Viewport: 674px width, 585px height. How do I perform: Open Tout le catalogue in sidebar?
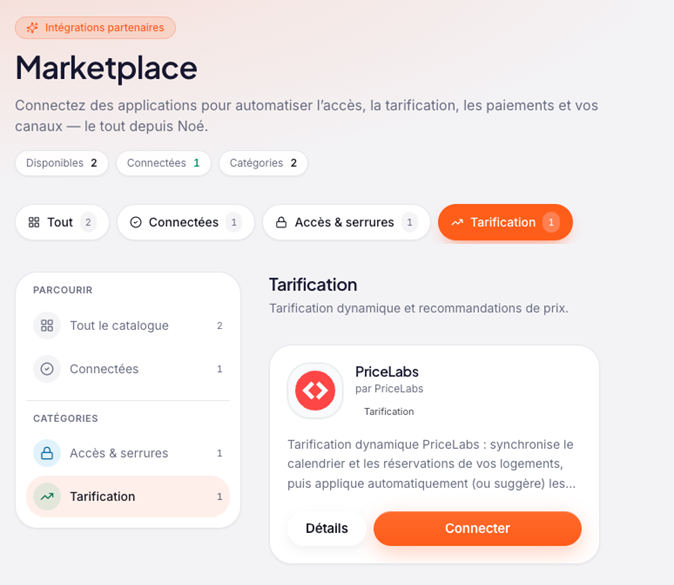coord(128,325)
